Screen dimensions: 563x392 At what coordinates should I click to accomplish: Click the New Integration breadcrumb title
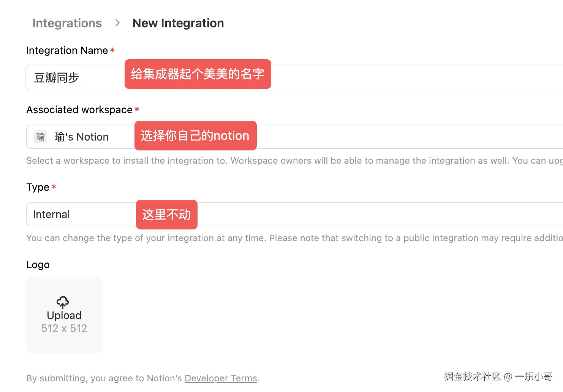click(178, 23)
